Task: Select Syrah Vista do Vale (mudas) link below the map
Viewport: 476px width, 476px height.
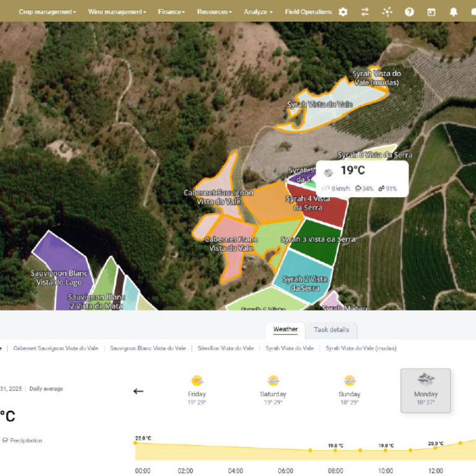Action: 361,348
